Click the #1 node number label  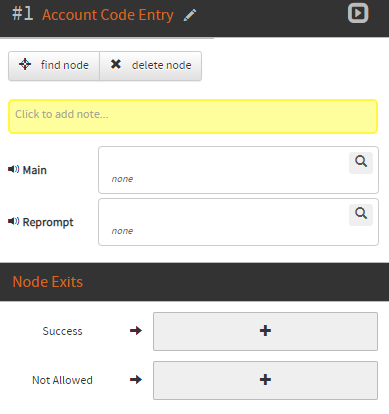[23, 14]
